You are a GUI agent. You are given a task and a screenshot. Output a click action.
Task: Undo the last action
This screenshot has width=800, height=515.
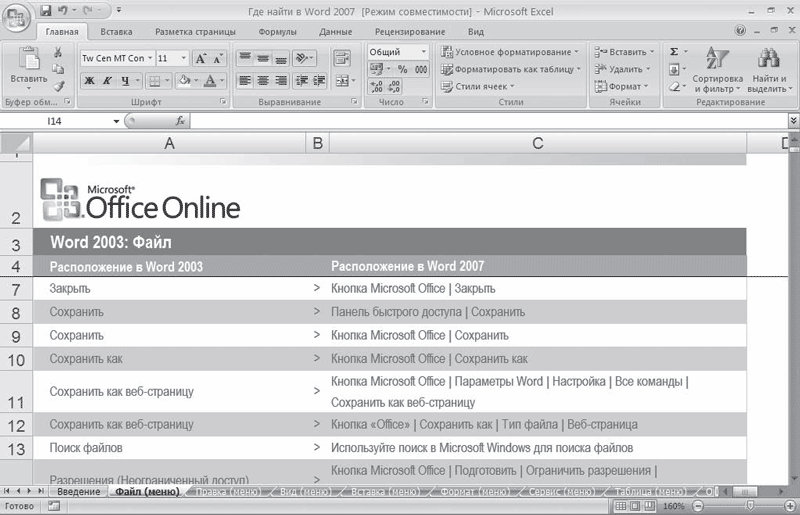click(63, 10)
